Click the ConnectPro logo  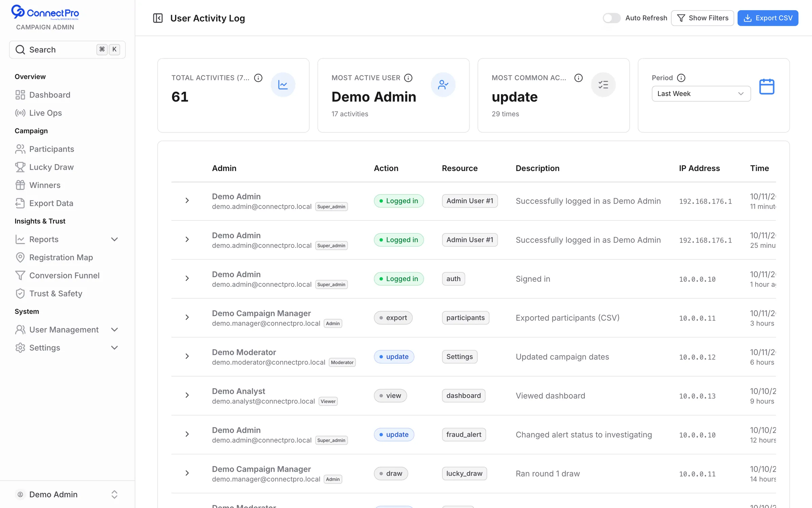45,13
